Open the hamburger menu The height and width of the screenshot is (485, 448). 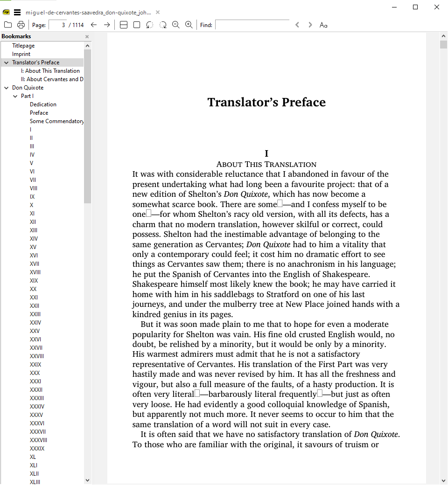click(x=17, y=12)
